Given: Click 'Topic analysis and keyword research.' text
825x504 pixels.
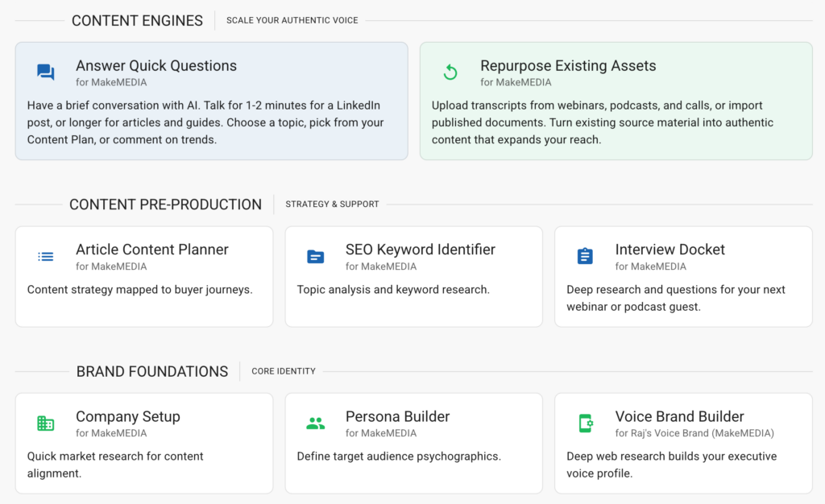Looking at the screenshot, I should click(393, 290).
